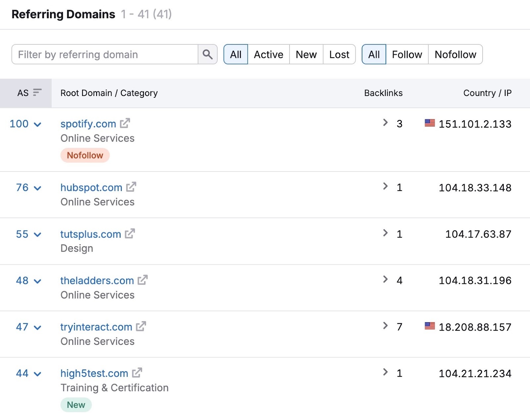
Task: Enable the Active backlinks filter
Action: point(268,54)
